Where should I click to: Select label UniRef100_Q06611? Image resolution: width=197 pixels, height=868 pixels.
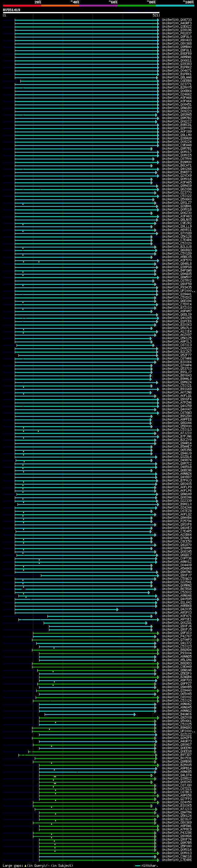tap(177, 61)
